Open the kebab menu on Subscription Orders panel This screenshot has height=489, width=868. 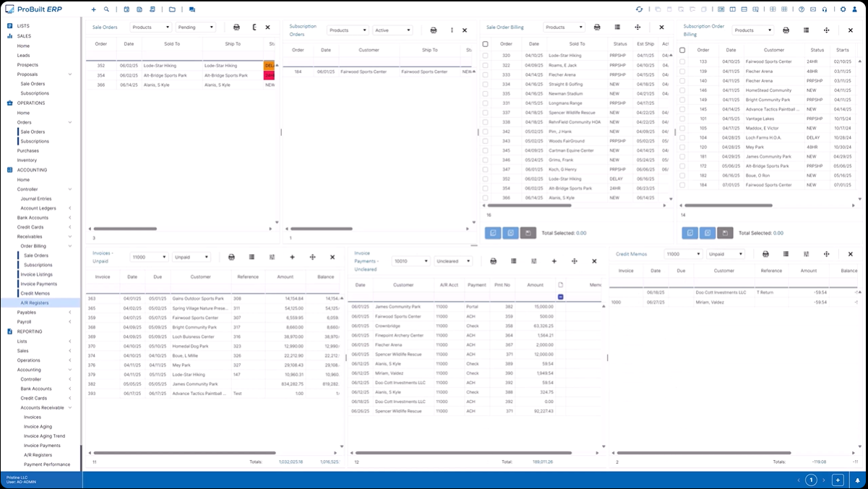[x=452, y=30]
